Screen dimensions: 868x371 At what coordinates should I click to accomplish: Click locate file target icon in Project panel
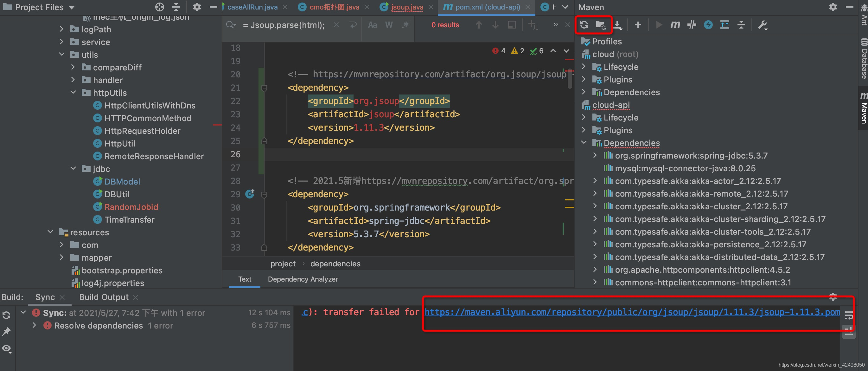coord(159,7)
